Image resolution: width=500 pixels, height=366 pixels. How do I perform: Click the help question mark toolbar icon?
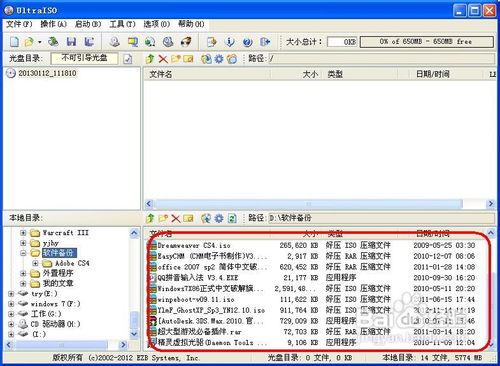(x=247, y=42)
